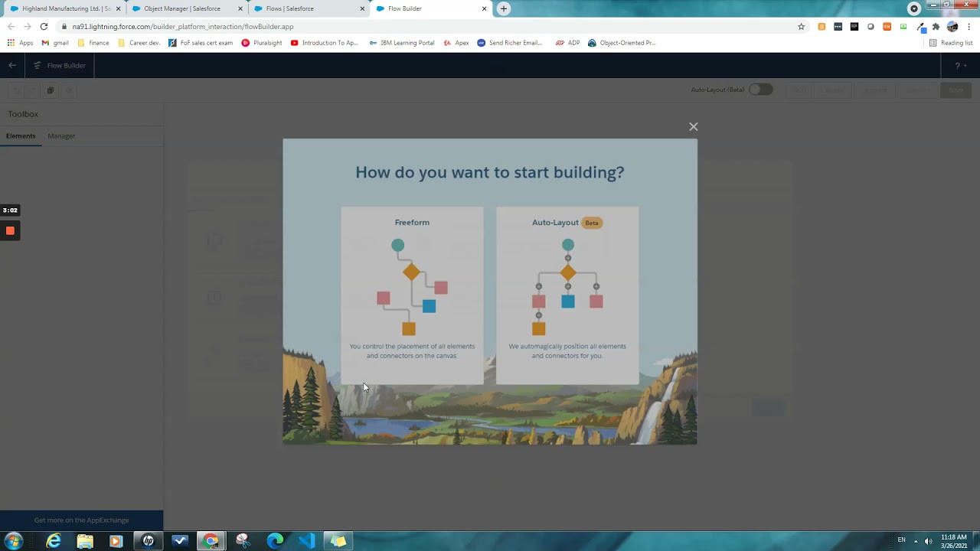This screenshot has height=551, width=980.
Task: Click Get more on the AppExchange
Action: [81, 520]
